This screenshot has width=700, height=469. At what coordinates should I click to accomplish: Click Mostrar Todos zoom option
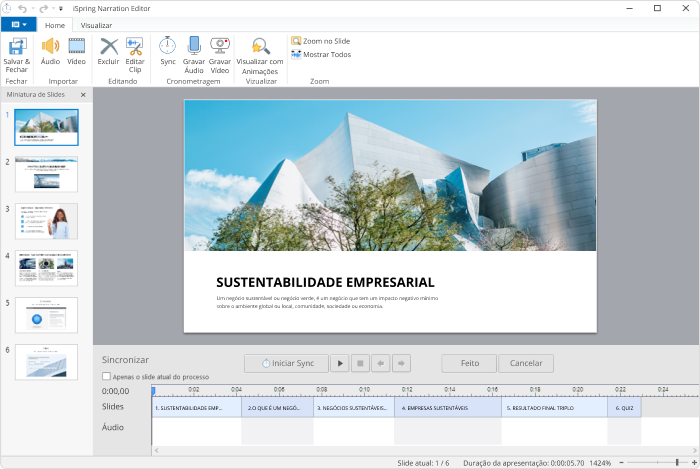[x=321, y=54]
